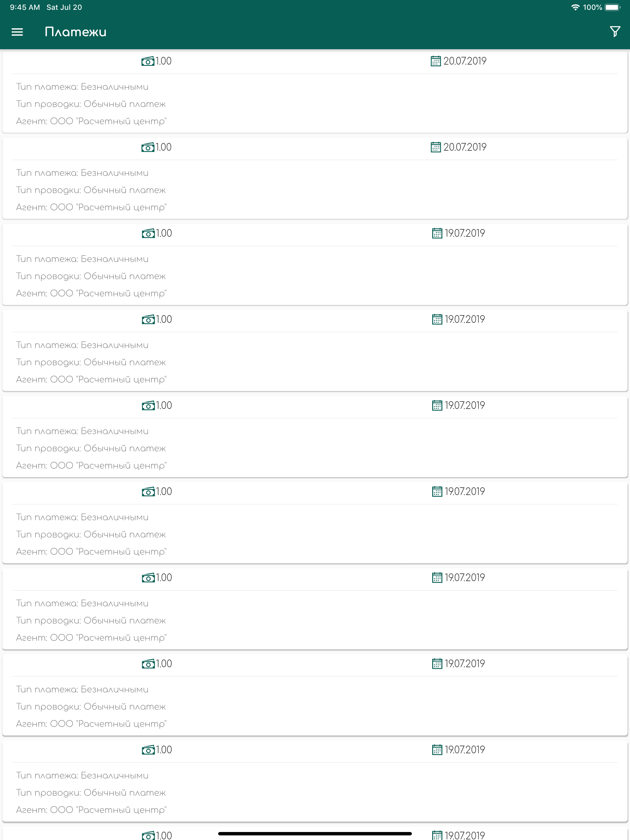This screenshot has width=630, height=840.
Task: Tap the 19.07.2019 date on fifth payment
Action: (x=465, y=406)
